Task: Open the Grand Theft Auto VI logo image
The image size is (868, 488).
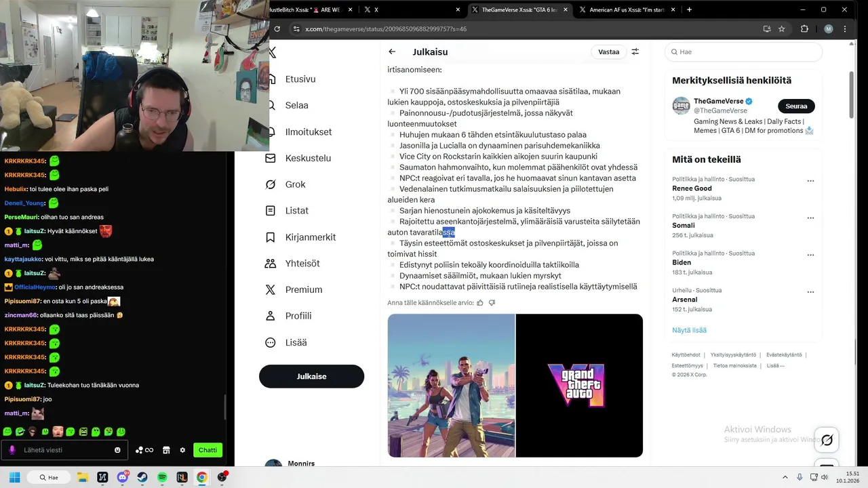Action: tap(579, 385)
